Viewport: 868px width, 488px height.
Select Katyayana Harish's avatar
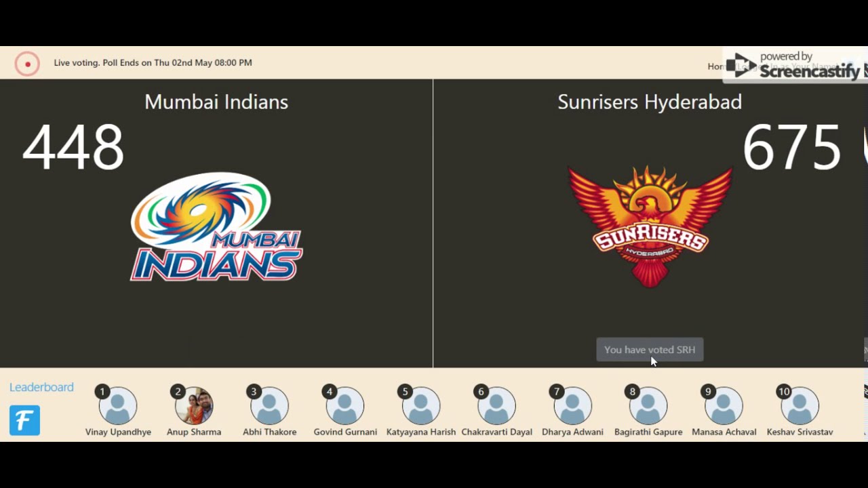[421, 405]
